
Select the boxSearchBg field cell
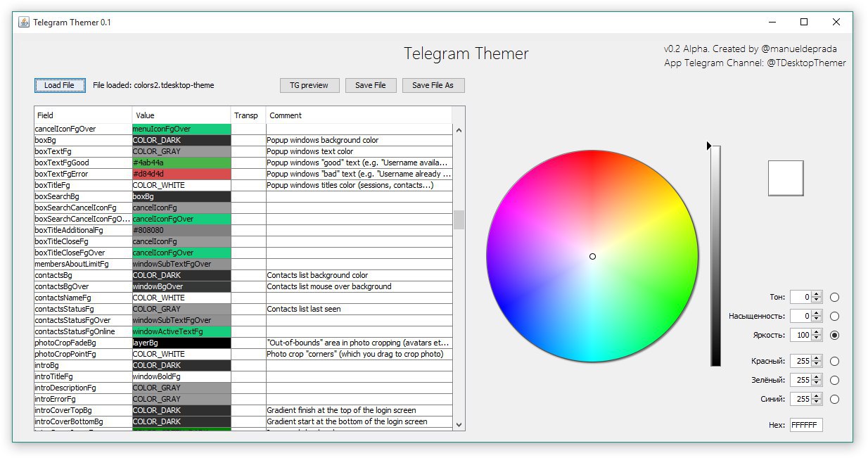[x=84, y=196]
